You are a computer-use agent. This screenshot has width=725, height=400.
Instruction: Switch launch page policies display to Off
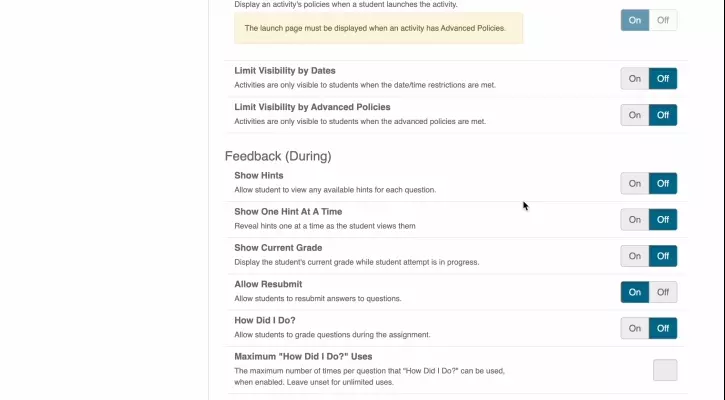click(x=662, y=20)
